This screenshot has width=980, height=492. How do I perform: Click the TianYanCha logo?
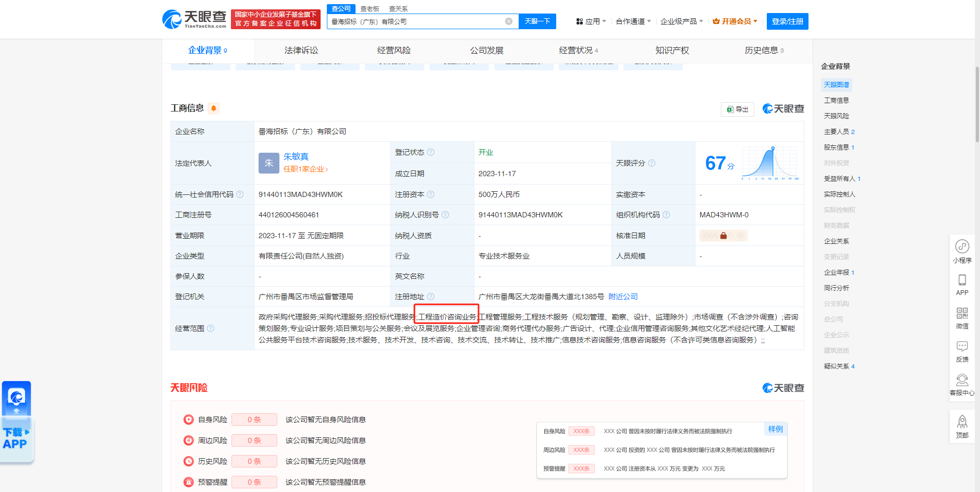pos(194,19)
